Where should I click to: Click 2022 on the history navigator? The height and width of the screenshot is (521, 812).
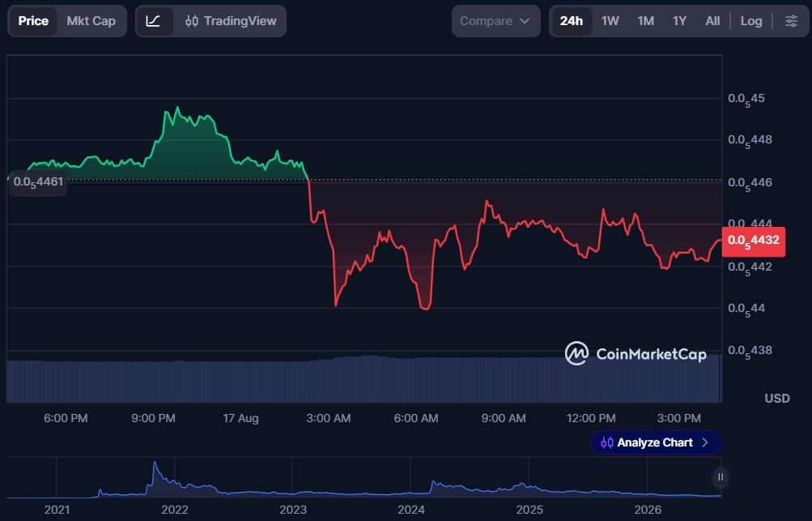(175, 510)
